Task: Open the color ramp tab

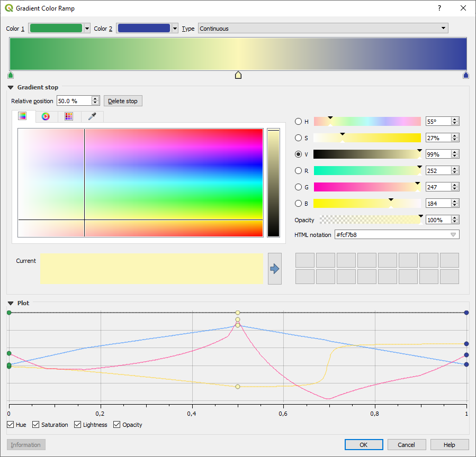Action: [x=22, y=116]
